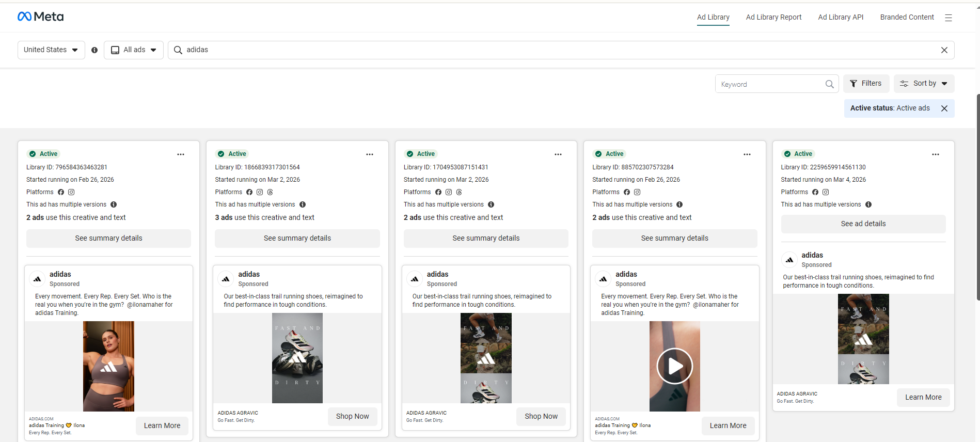The width and height of the screenshot is (980, 442).
Task: Click 'Library ID: 1866839317301564' text
Action: pyautogui.click(x=257, y=167)
